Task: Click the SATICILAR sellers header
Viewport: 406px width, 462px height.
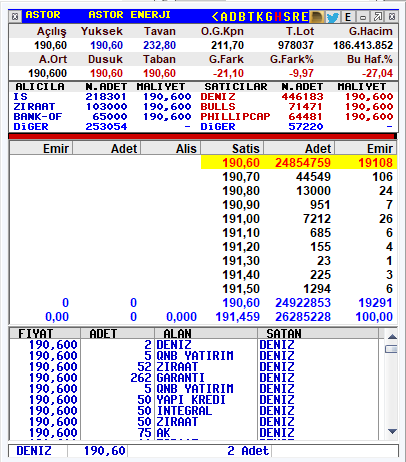Action: click(x=236, y=87)
